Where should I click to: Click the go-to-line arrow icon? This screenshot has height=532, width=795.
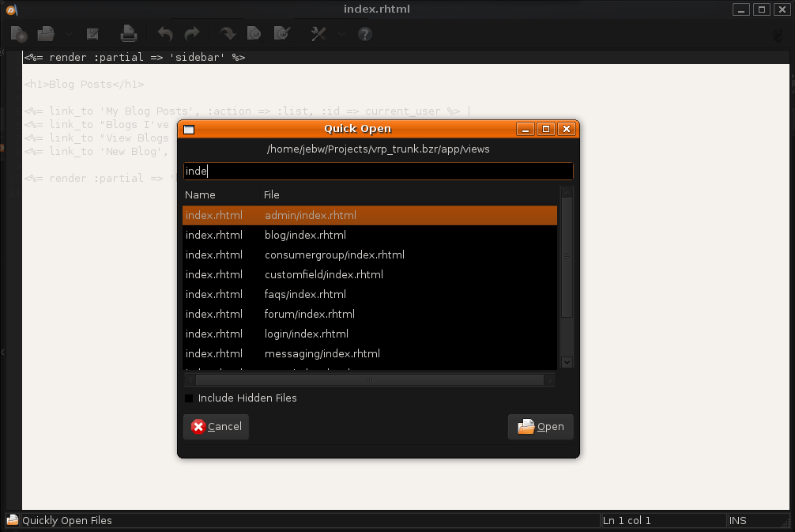pyautogui.click(x=228, y=34)
